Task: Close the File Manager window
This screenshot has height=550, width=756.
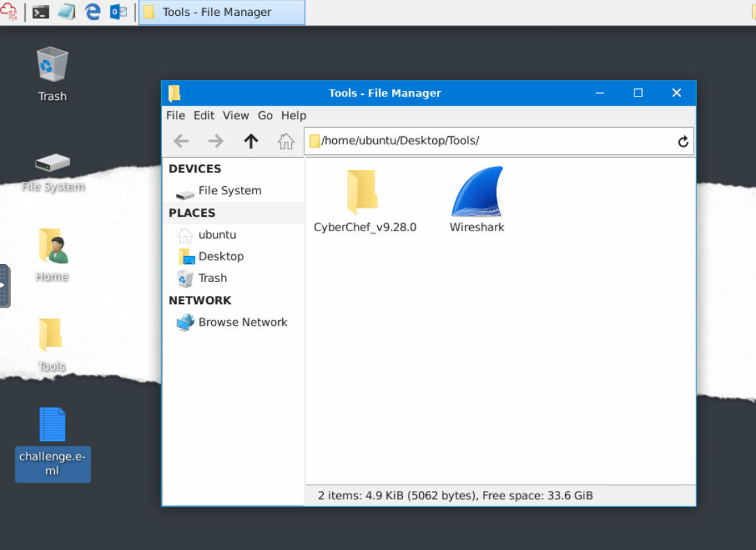Action: click(x=677, y=93)
